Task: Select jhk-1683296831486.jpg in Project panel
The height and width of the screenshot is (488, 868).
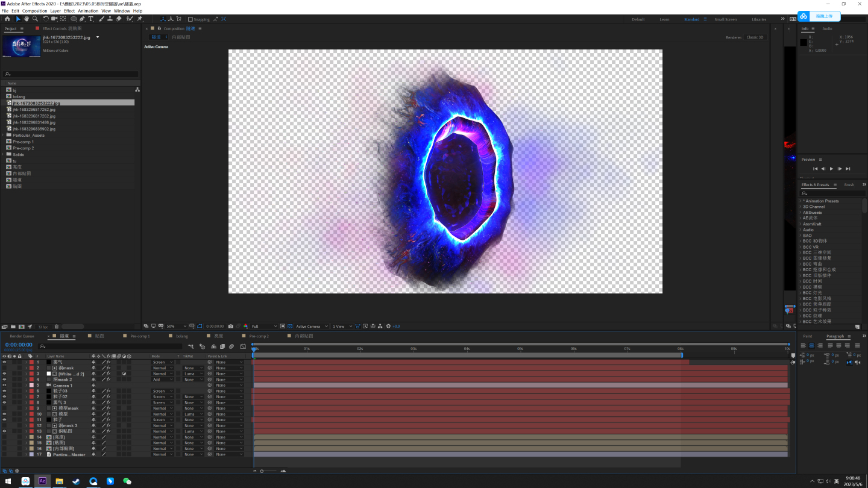Action: tap(34, 122)
